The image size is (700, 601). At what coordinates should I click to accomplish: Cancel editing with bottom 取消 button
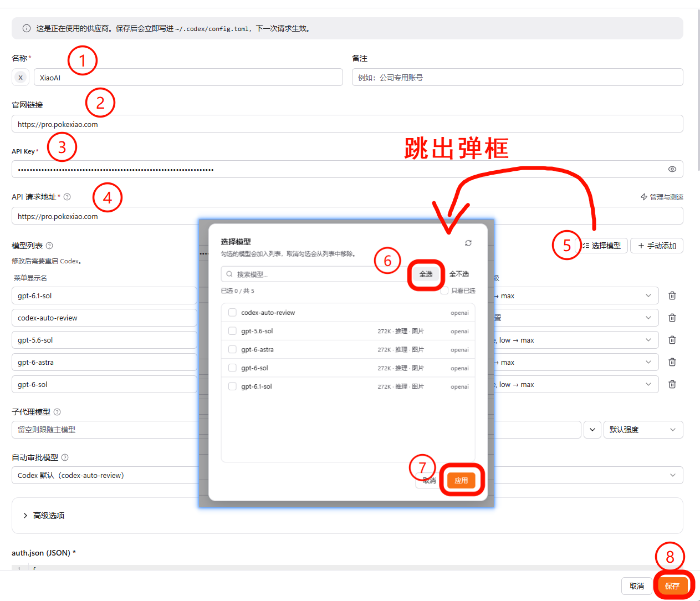click(637, 586)
